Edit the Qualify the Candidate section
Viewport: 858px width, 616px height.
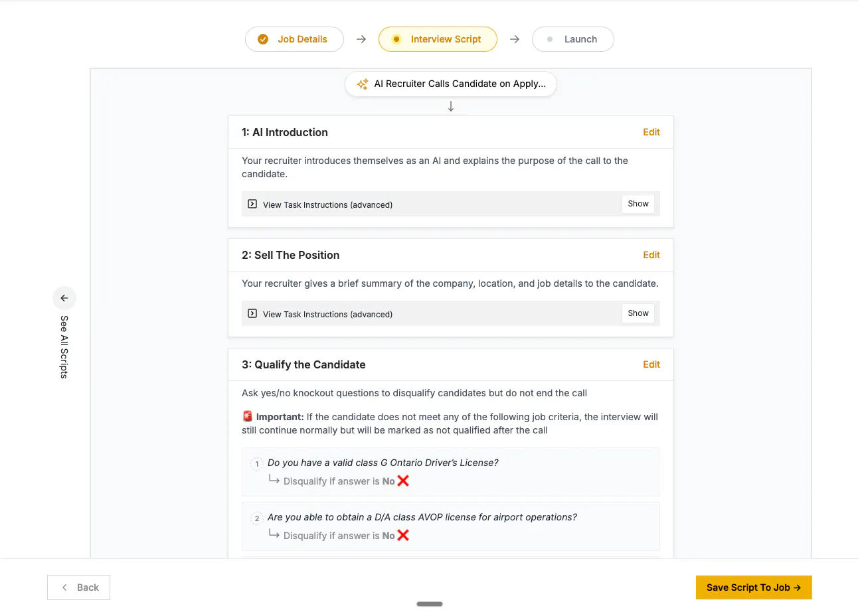pos(651,364)
